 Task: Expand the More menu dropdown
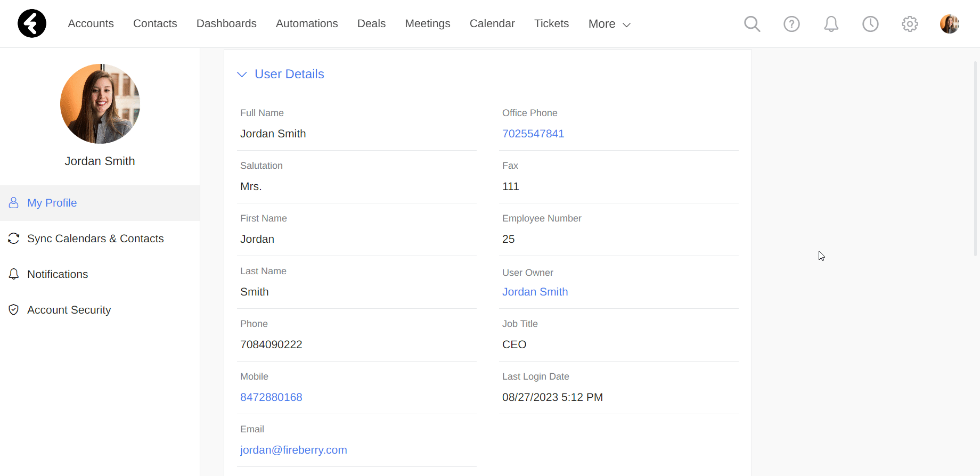(609, 24)
